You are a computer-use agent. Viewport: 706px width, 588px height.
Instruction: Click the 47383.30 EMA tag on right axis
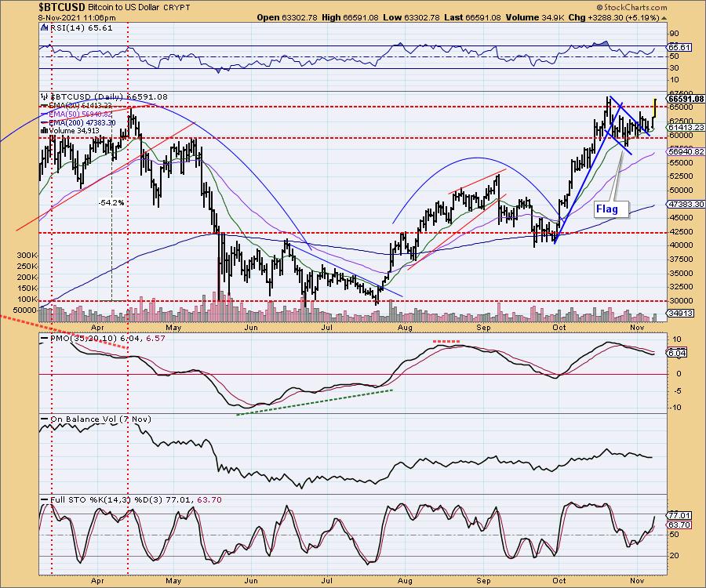point(686,205)
